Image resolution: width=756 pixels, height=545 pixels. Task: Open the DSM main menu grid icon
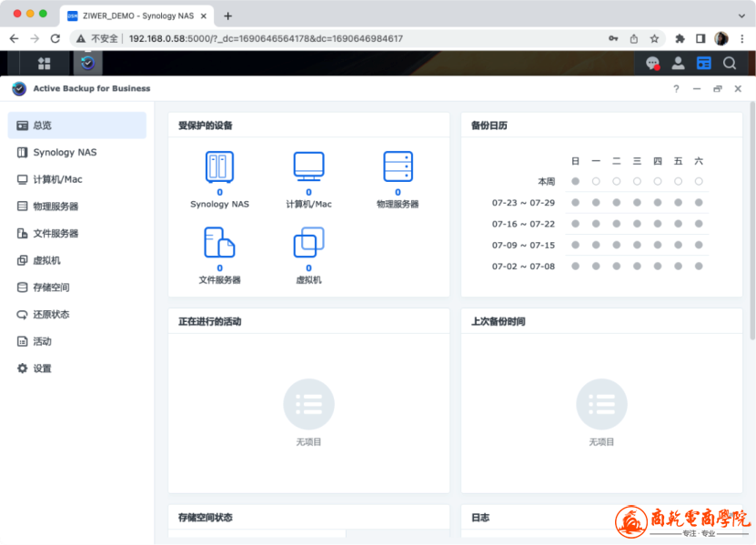tap(45, 63)
